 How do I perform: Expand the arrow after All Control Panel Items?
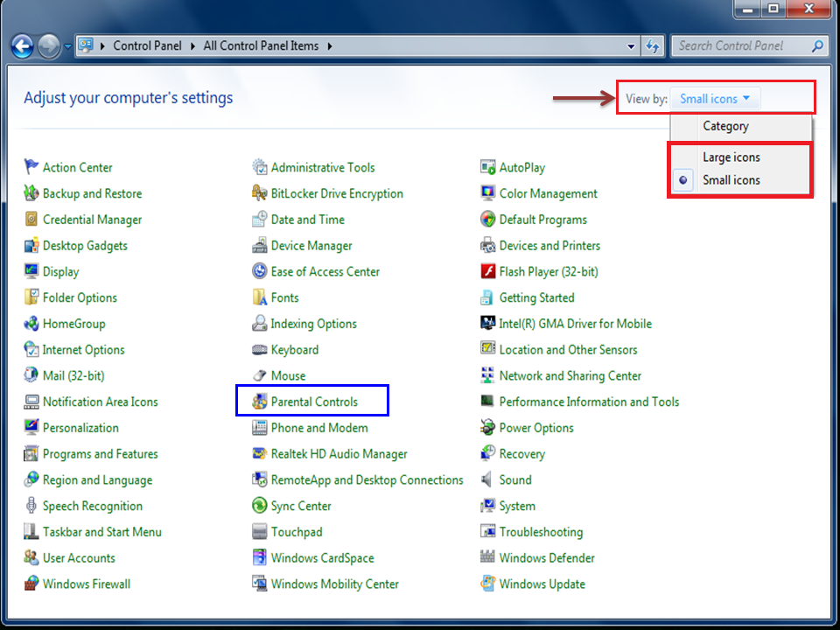tap(330, 46)
